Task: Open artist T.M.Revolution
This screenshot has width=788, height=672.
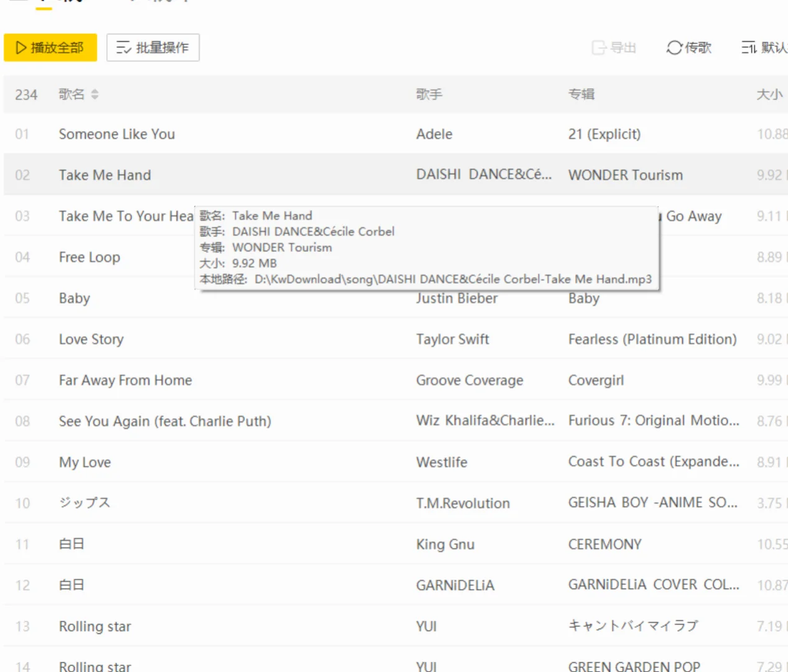Action: (463, 503)
